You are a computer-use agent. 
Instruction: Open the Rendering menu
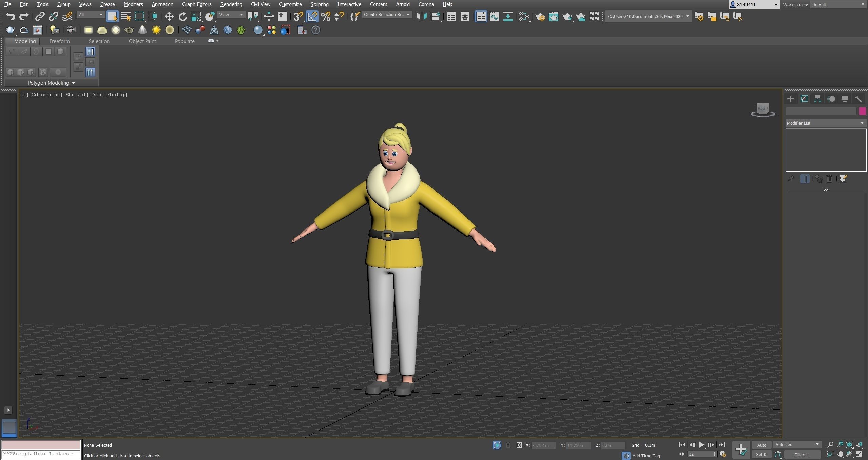click(x=231, y=4)
